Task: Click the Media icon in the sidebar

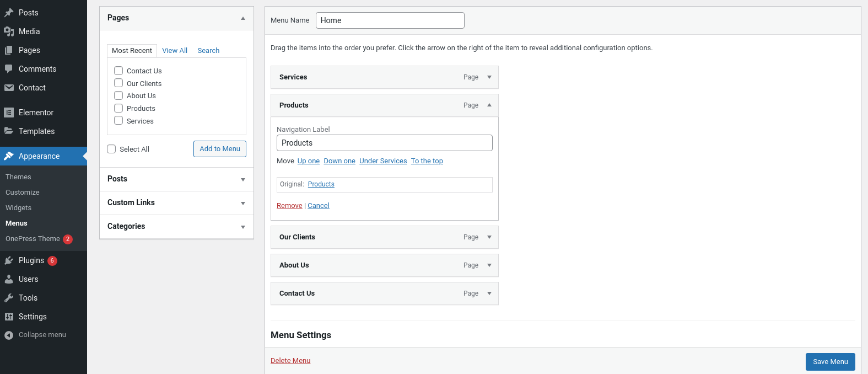Action: click(x=9, y=31)
